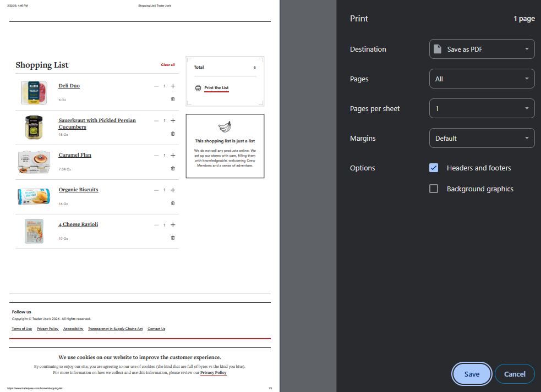Viewport: 541px width, 392px height.
Task: Click the '1 page' count text
Action: pyautogui.click(x=524, y=19)
